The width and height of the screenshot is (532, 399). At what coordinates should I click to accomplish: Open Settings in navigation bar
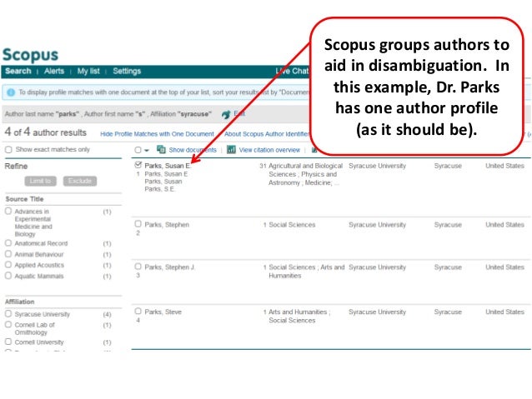(x=127, y=71)
